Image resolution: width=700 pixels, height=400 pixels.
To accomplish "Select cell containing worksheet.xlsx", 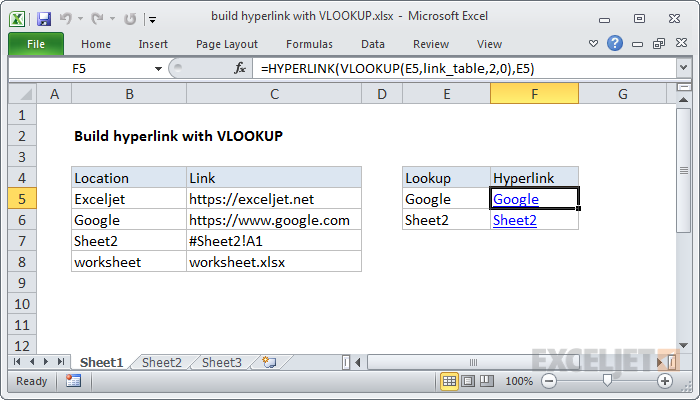I will (x=274, y=262).
